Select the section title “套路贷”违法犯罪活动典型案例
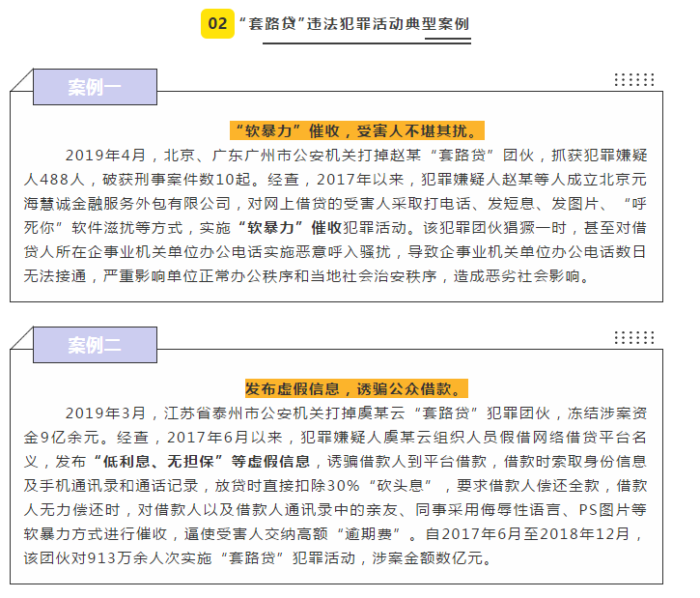 tap(354, 24)
